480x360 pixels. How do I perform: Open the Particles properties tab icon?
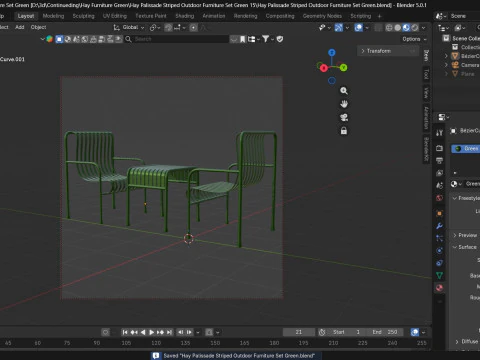(x=439, y=238)
